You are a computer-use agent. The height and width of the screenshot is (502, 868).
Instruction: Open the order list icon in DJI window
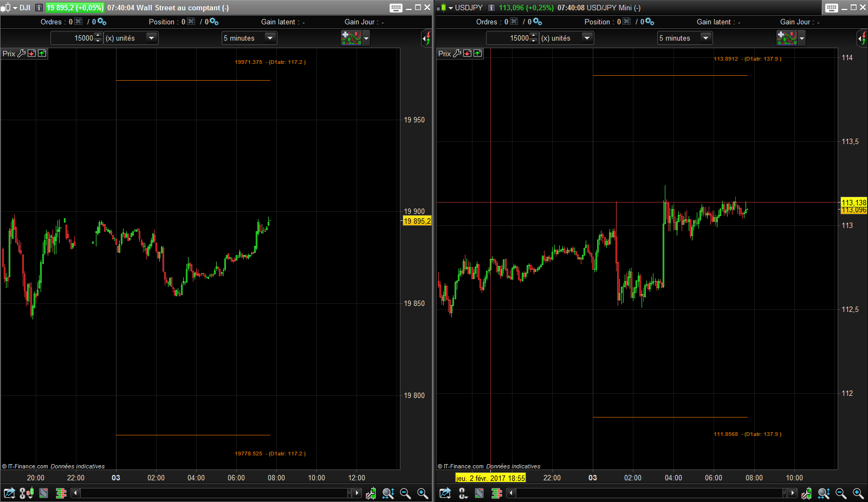click(x=44, y=493)
